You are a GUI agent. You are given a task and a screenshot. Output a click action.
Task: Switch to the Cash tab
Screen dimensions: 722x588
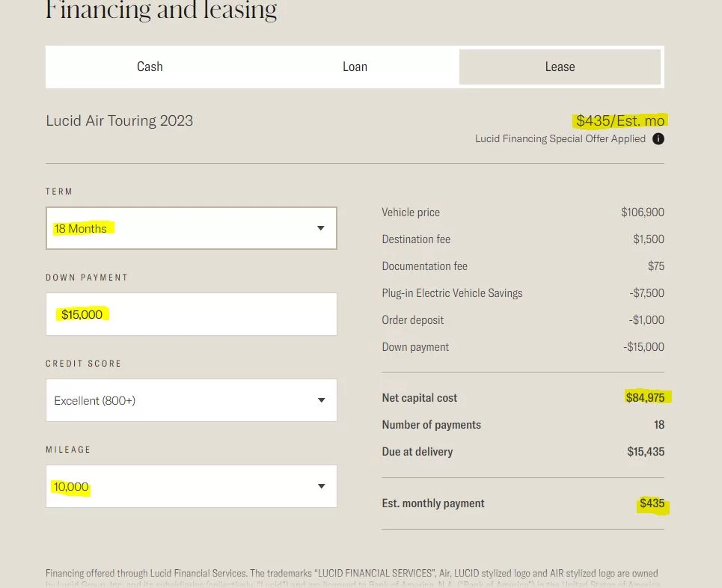150,67
